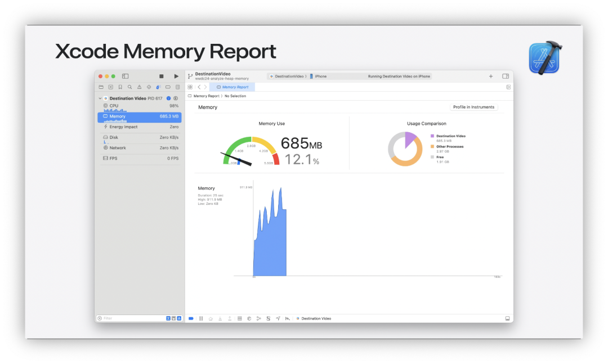Image resolution: width=608 pixels, height=364 pixels.
Task: Pause program execution in debug bar
Action: pyautogui.click(x=201, y=318)
